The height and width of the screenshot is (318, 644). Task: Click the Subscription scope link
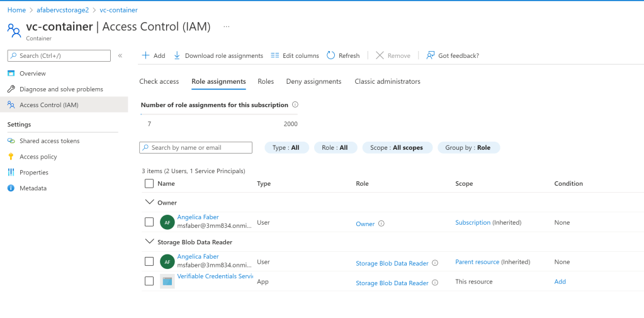472,222
